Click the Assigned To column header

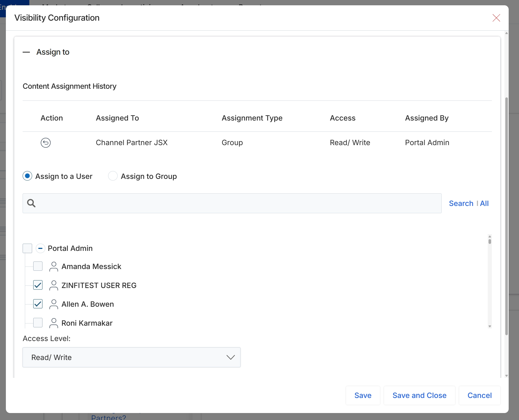117,118
